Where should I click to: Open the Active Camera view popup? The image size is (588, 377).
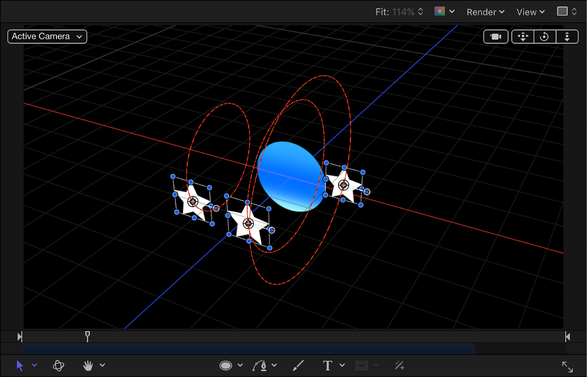click(47, 36)
